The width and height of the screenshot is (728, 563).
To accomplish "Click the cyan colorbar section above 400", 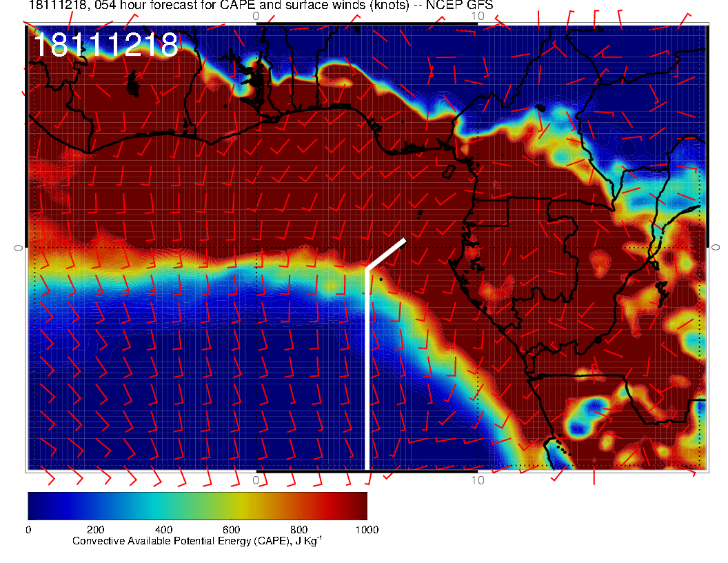I will coord(163,505).
